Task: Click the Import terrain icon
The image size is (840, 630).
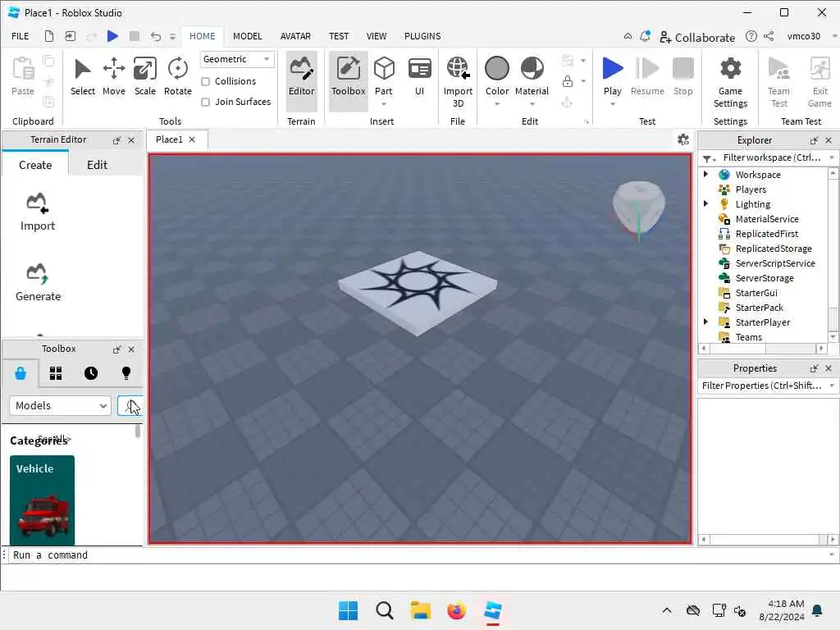Action: [38, 212]
